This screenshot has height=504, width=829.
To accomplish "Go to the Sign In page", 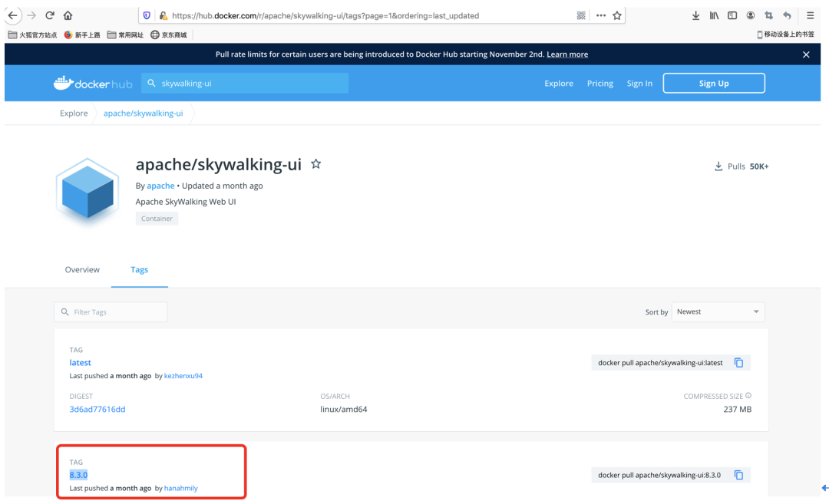I will [639, 84].
